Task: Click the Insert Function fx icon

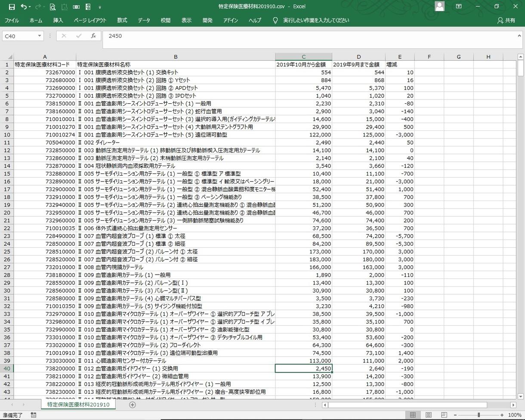Action: click(93, 36)
